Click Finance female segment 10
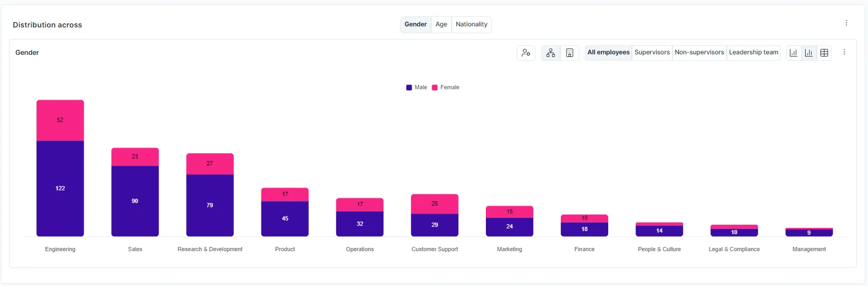Viewport: 868px width, 286px height. (584, 218)
